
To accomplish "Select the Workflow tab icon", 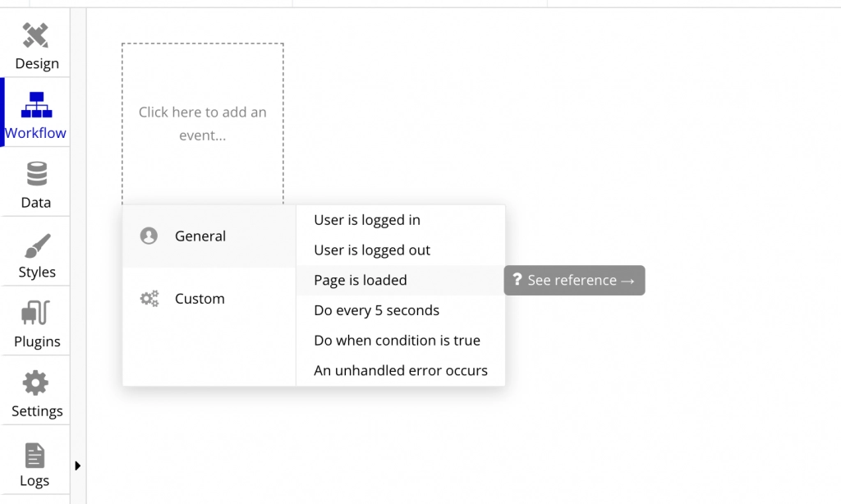I will (x=36, y=105).
